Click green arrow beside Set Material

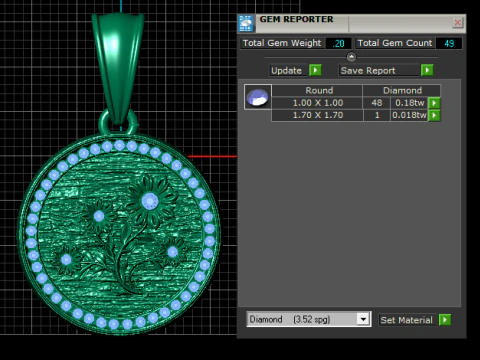445,320
